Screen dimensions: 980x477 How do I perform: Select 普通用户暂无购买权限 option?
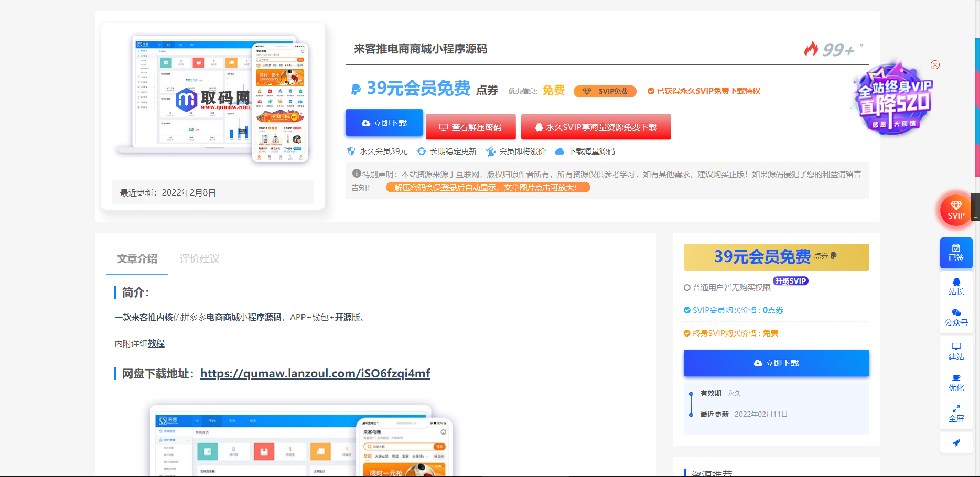coord(727,288)
